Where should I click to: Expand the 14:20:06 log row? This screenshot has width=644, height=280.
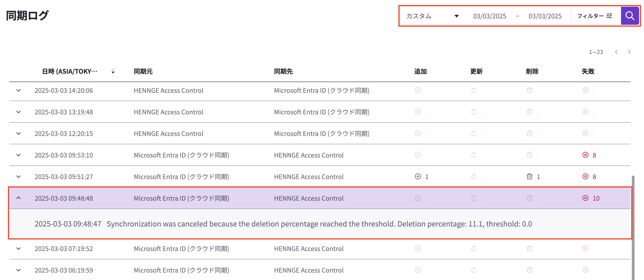[18, 90]
